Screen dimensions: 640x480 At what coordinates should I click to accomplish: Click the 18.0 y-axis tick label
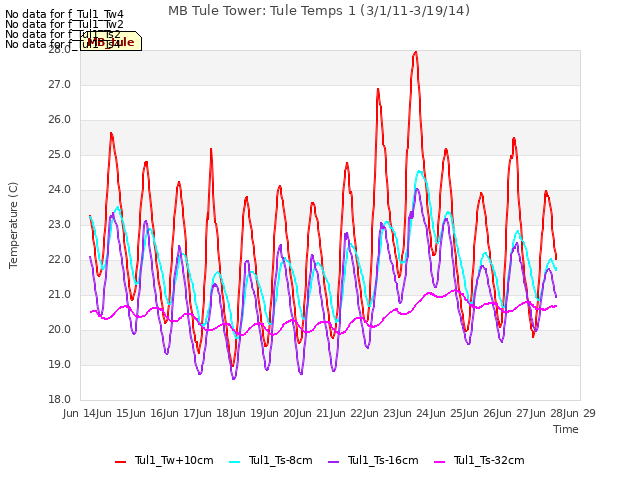60,400
